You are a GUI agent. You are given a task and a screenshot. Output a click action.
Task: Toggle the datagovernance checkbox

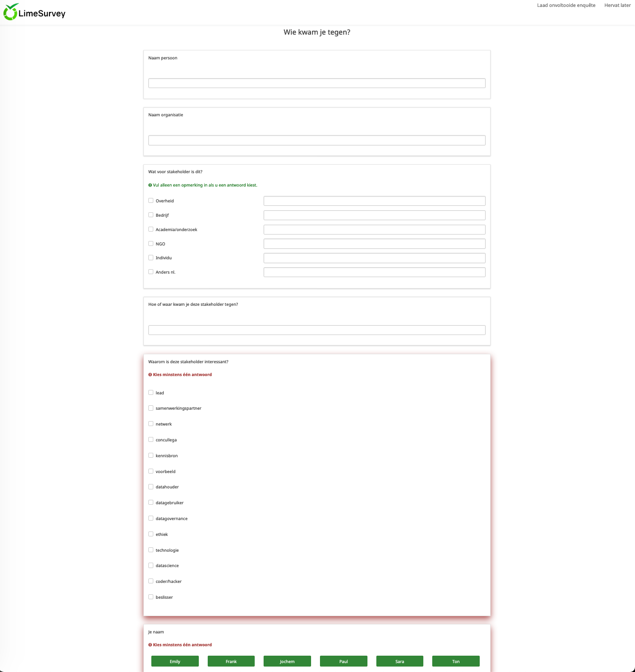(x=151, y=519)
